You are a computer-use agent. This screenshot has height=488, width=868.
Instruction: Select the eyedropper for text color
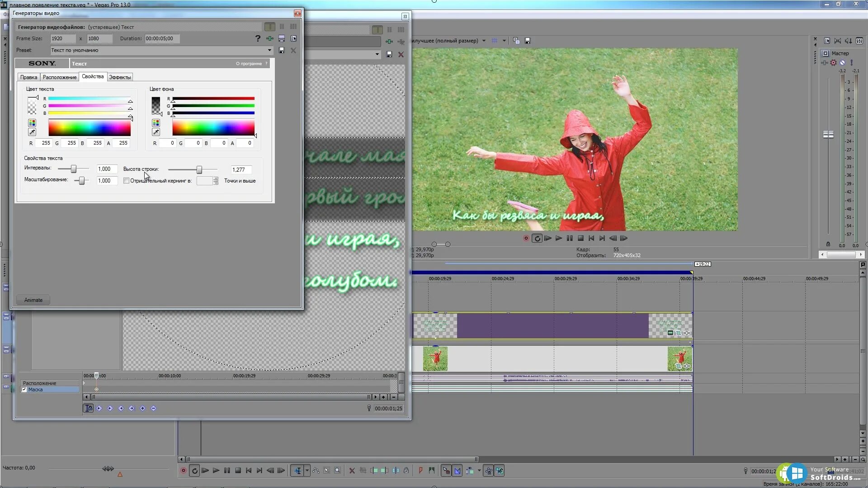pyautogui.click(x=32, y=132)
